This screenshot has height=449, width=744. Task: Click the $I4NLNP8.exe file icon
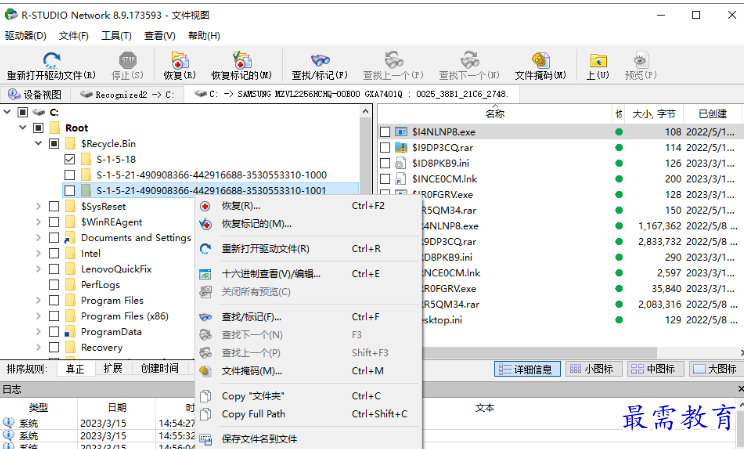(401, 132)
